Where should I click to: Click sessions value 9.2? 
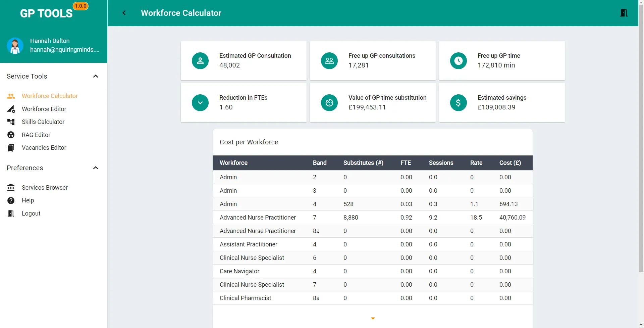pyautogui.click(x=433, y=218)
